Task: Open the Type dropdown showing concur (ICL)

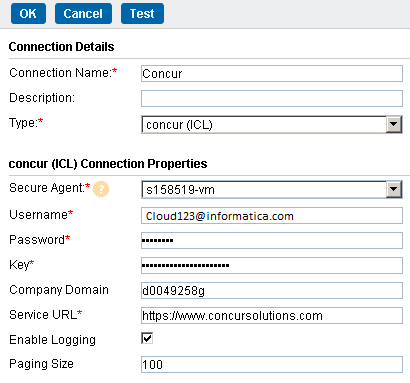Action: [272, 125]
